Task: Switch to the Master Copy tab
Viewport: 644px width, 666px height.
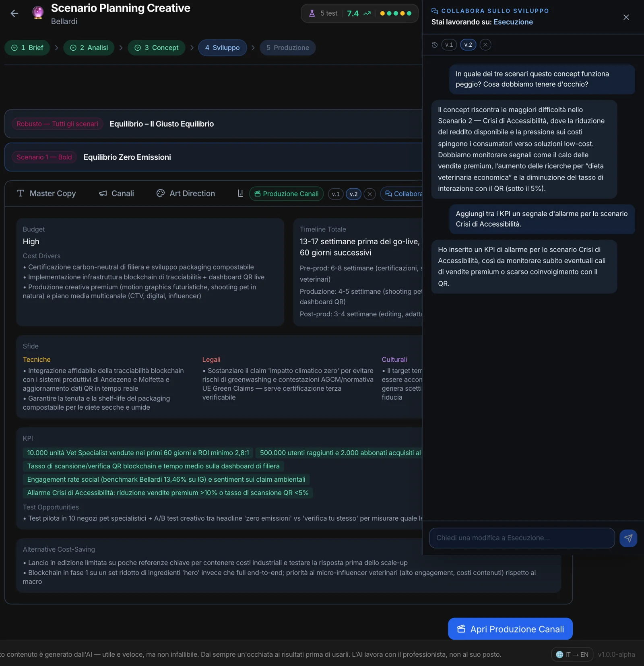Action: pos(47,194)
